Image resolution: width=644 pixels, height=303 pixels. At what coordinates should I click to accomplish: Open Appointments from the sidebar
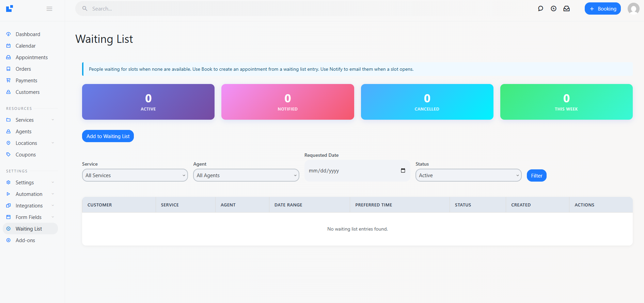[31, 57]
